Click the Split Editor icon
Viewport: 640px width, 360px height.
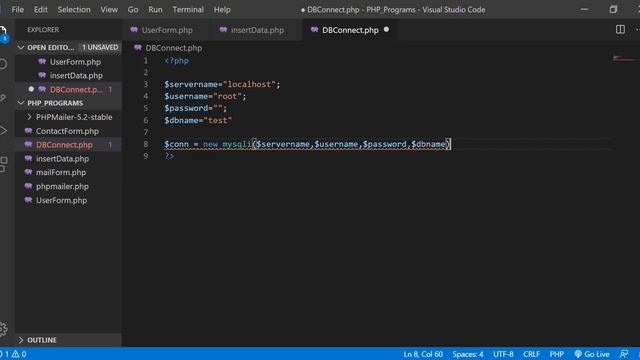coord(620,29)
